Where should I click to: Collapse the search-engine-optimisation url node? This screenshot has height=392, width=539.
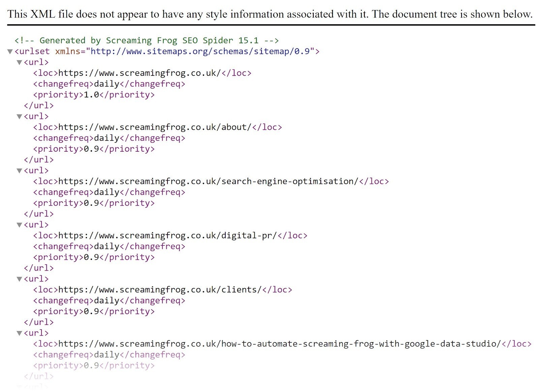[x=19, y=171]
